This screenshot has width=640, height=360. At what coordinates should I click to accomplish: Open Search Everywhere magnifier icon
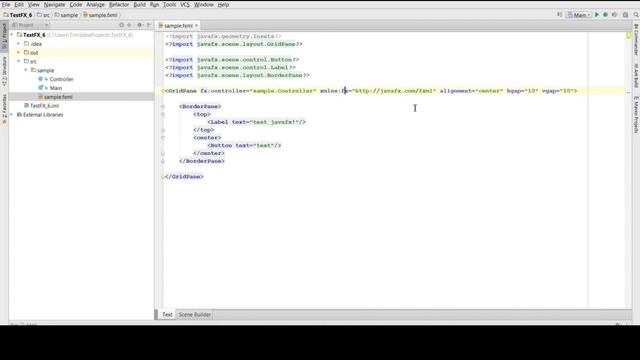(636, 15)
